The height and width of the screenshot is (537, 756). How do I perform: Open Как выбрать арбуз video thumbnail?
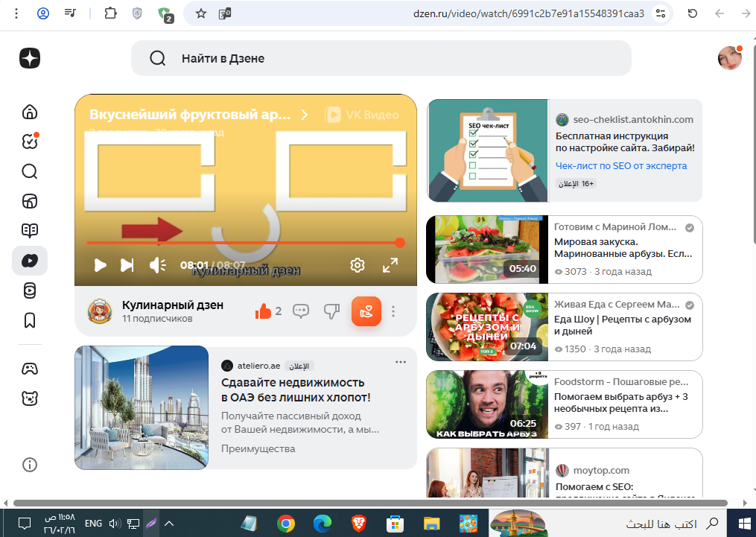487,404
